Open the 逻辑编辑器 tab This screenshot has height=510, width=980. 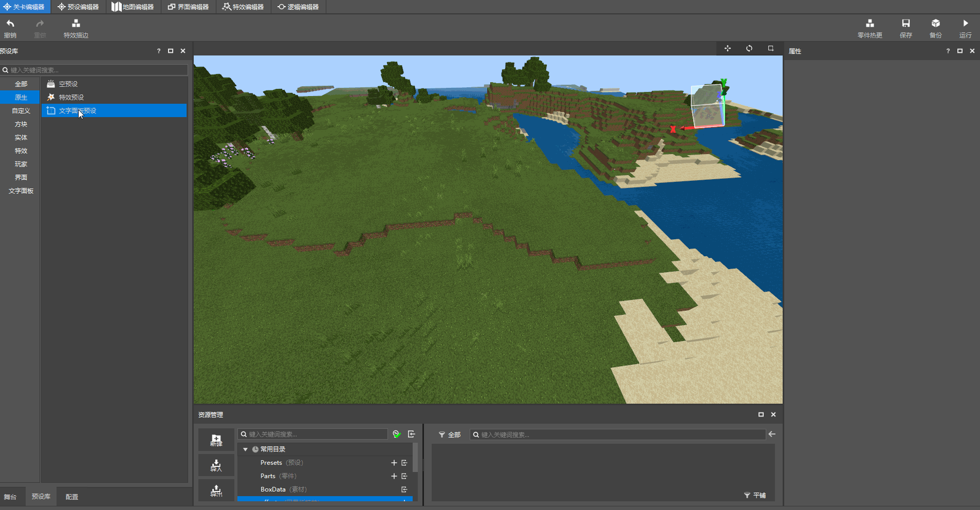299,7
